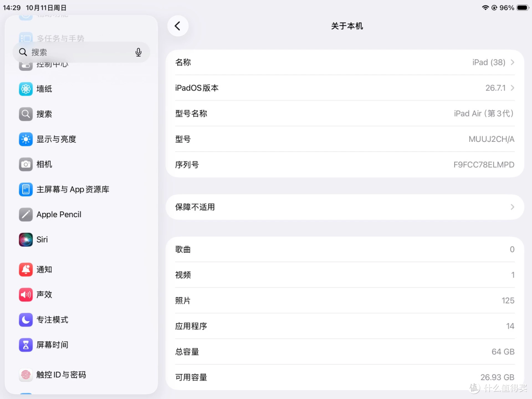The image size is (532, 399).
Task: Click the 搜索 search input field
Action: pyautogui.click(x=81, y=52)
